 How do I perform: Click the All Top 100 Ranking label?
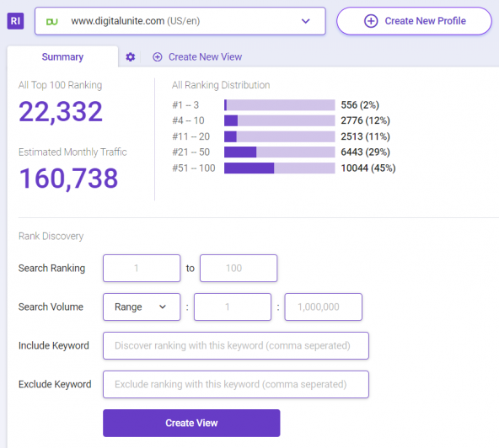coord(60,85)
